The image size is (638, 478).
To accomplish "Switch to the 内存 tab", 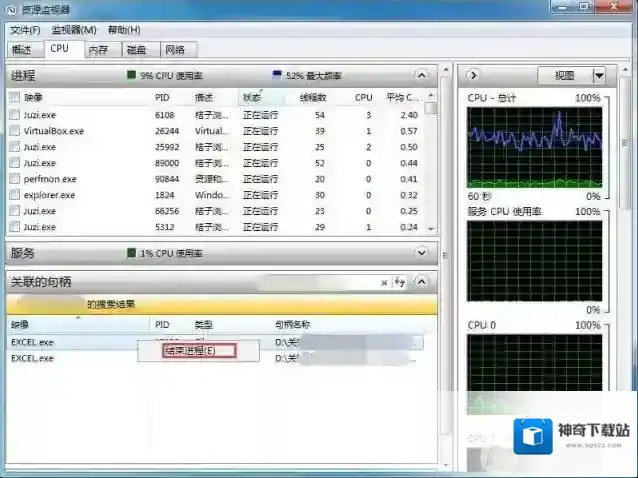I will (97, 49).
